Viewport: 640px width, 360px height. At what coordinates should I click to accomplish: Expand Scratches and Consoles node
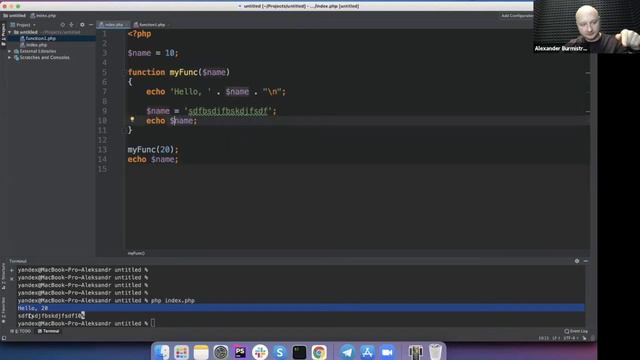[10, 58]
